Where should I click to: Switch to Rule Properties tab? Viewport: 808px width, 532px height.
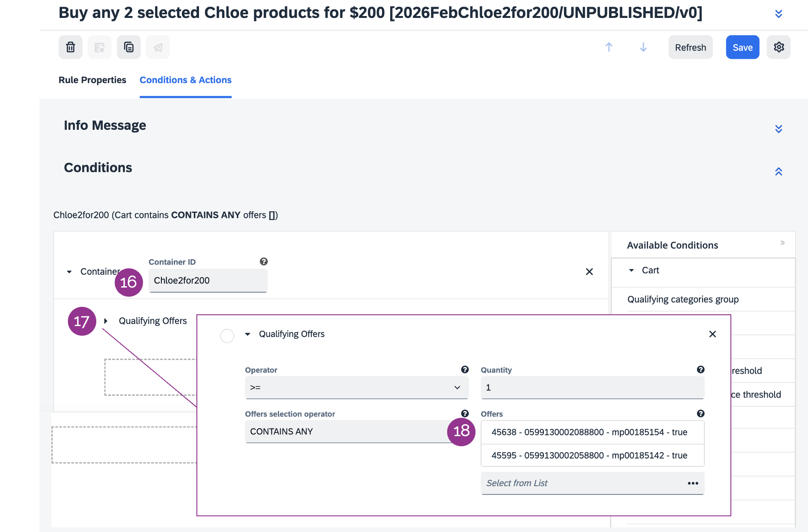[x=92, y=80]
